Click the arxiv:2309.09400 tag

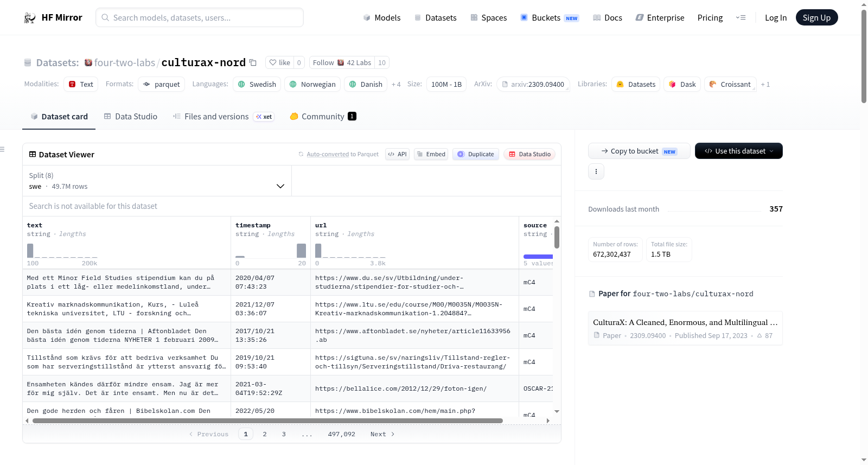click(533, 84)
